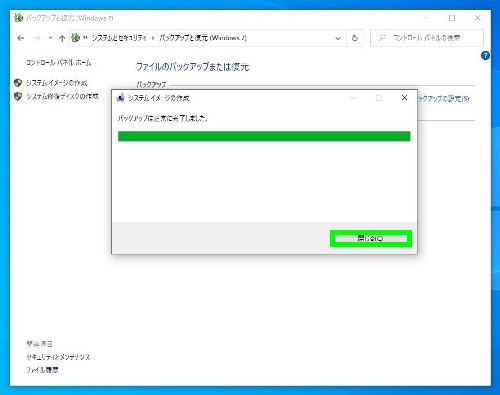Open the recent locations dropdown arrow
Viewport: 500px width, 395px height.
point(50,38)
